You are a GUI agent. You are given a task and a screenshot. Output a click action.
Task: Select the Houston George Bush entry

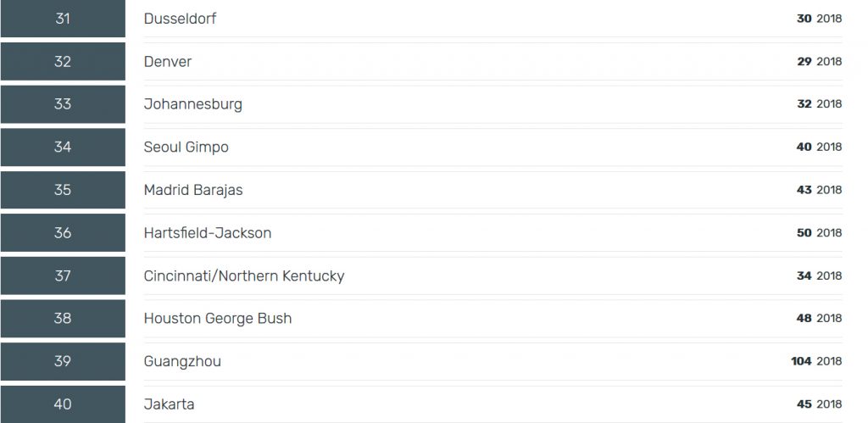[218, 319]
